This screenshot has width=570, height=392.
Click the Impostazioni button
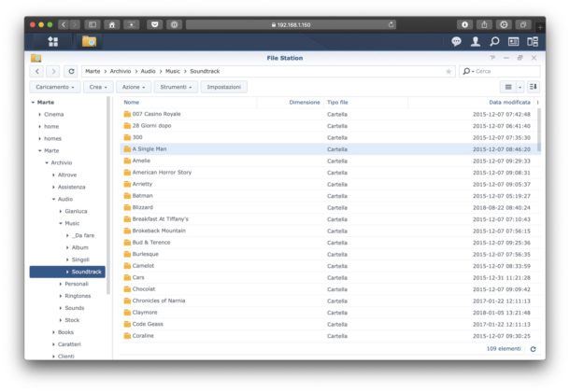coord(224,87)
